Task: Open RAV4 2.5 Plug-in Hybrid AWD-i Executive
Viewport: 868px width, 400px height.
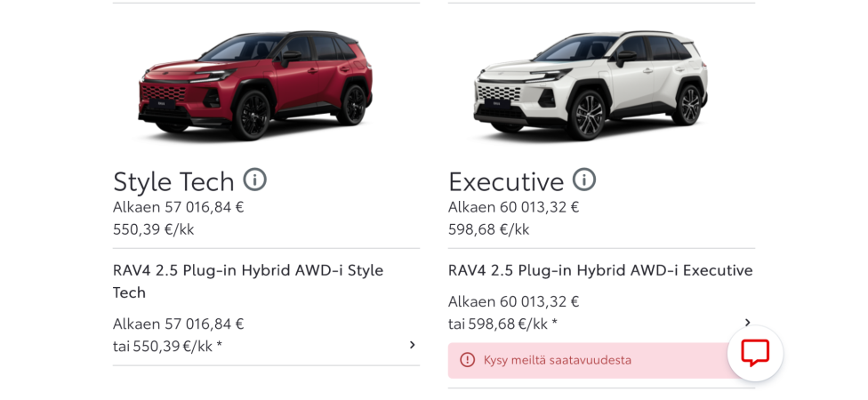Action: (x=600, y=270)
